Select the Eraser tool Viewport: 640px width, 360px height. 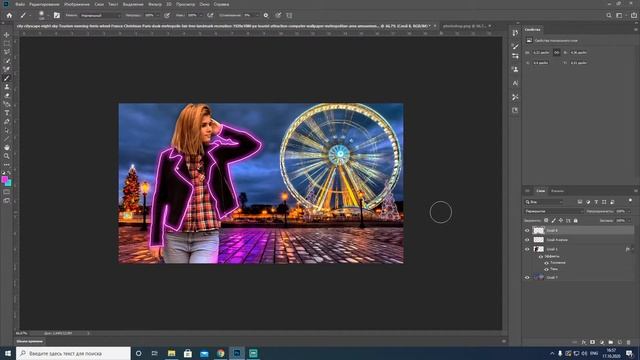coord(7,96)
